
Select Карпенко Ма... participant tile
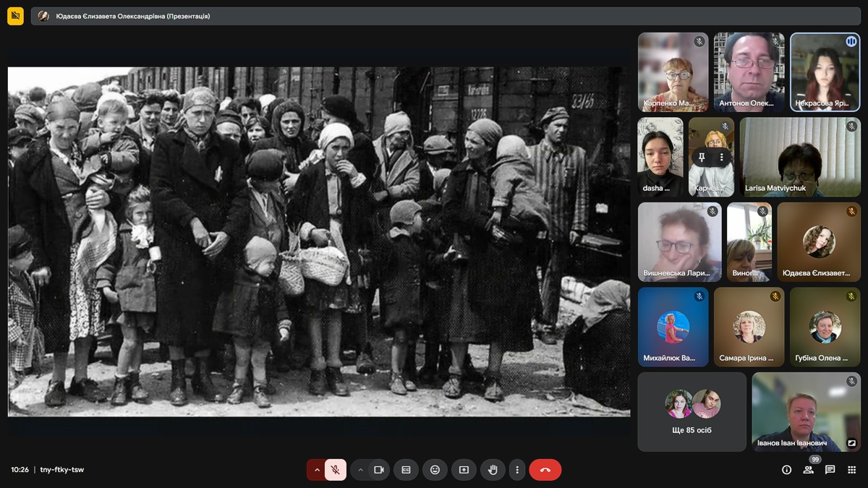pyautogui.click(x=673, y=72)
